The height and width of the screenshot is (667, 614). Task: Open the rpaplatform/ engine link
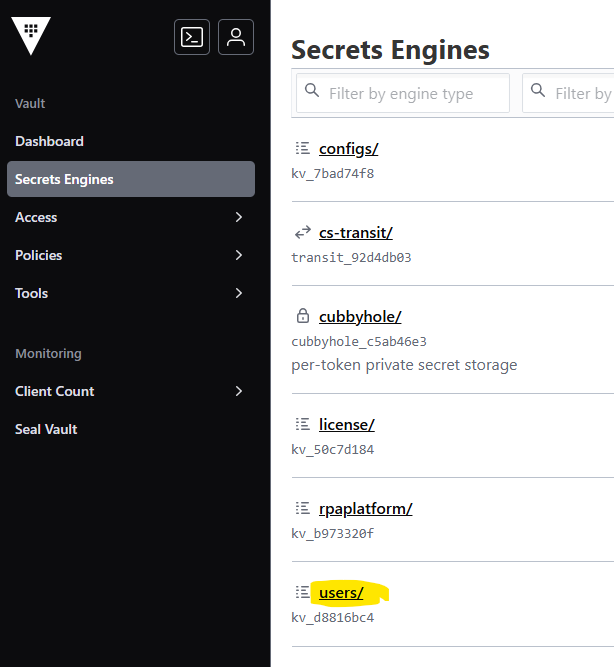[x=366, y=509]
